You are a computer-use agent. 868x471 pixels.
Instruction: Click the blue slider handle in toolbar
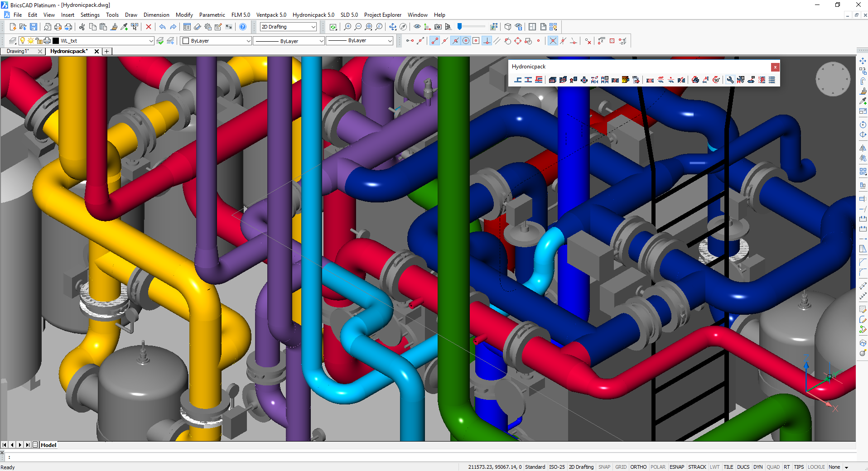[459, 27]
